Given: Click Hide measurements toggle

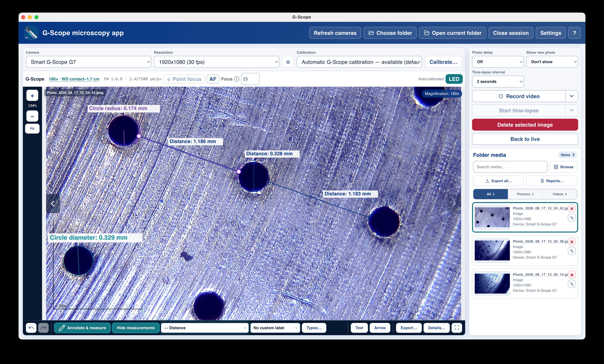Looking at the screenshot, I should coord(136,328).
